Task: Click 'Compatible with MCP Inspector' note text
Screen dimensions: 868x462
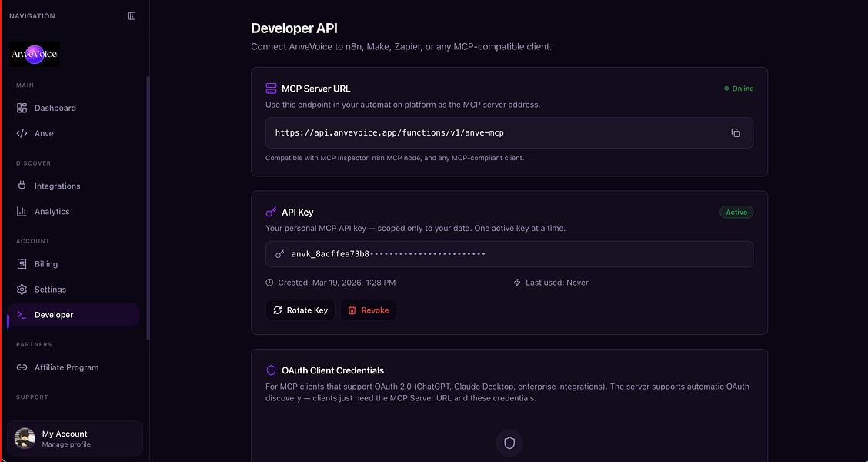Action: click(395, 158)
